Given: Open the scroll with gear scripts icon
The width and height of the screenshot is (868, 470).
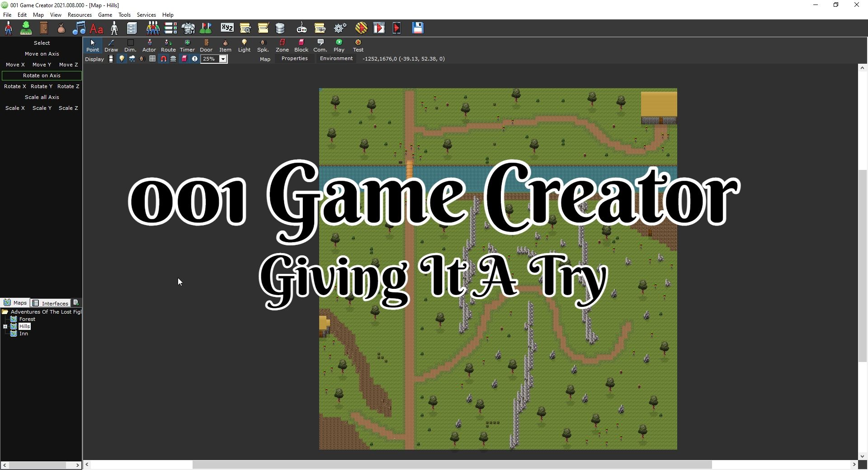Looking at the screenshot, I should pyautogui.click(x=245, y=28).
